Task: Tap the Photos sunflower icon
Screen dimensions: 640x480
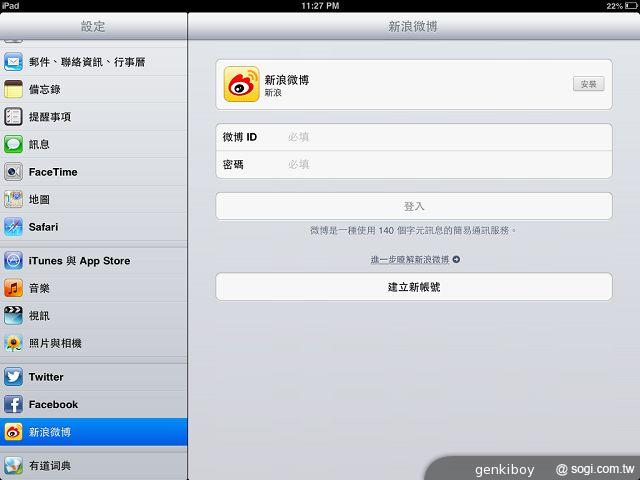Action: (13, 343)
